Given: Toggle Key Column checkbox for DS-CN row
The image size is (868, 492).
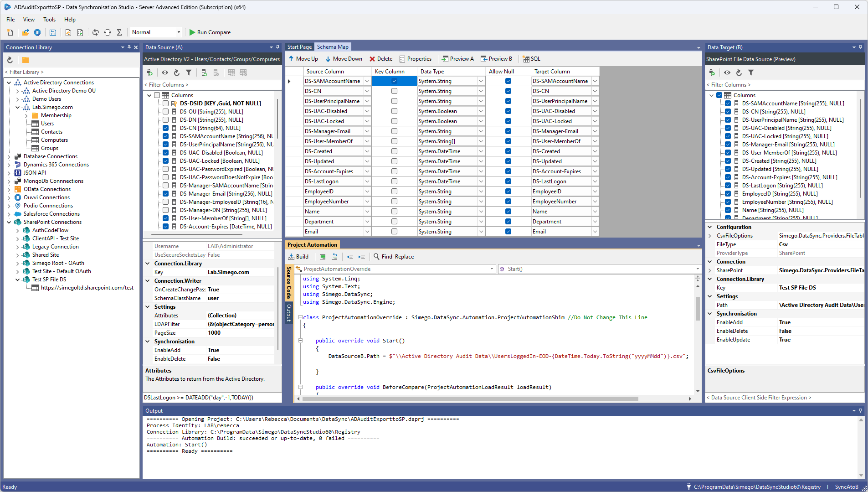Looking at the screenshot, I should click(394, 91).
